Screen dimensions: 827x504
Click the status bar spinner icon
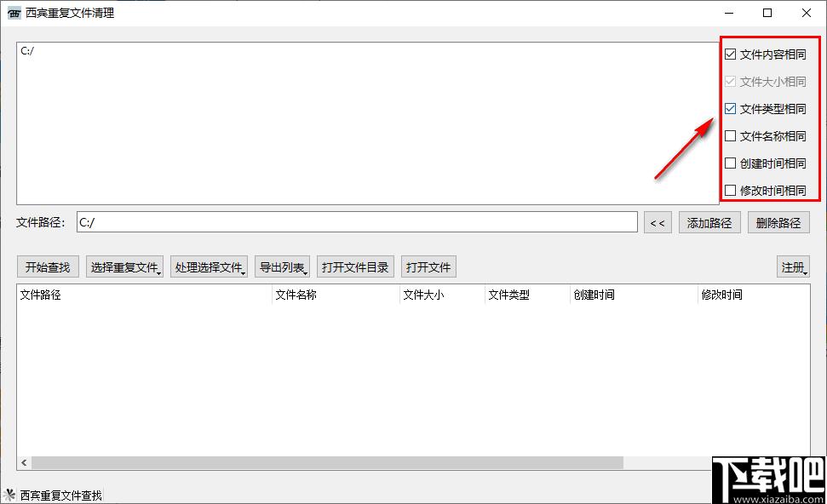10,495
